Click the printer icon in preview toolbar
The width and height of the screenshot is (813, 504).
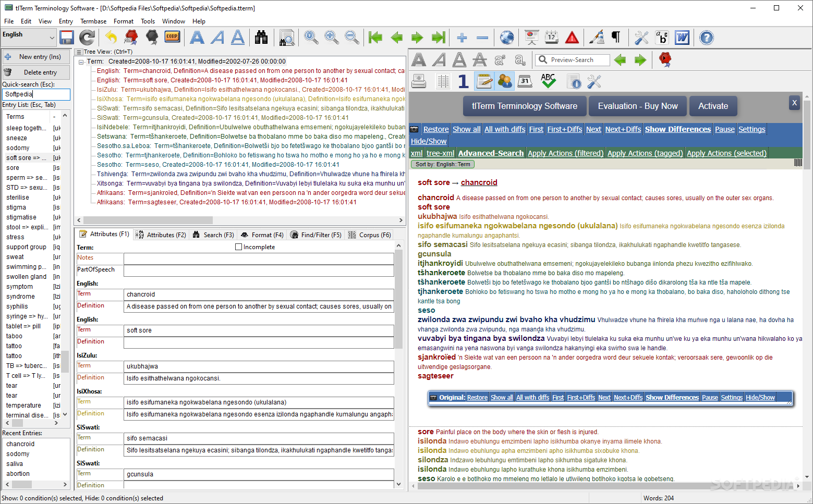click(x=419, y=81)
